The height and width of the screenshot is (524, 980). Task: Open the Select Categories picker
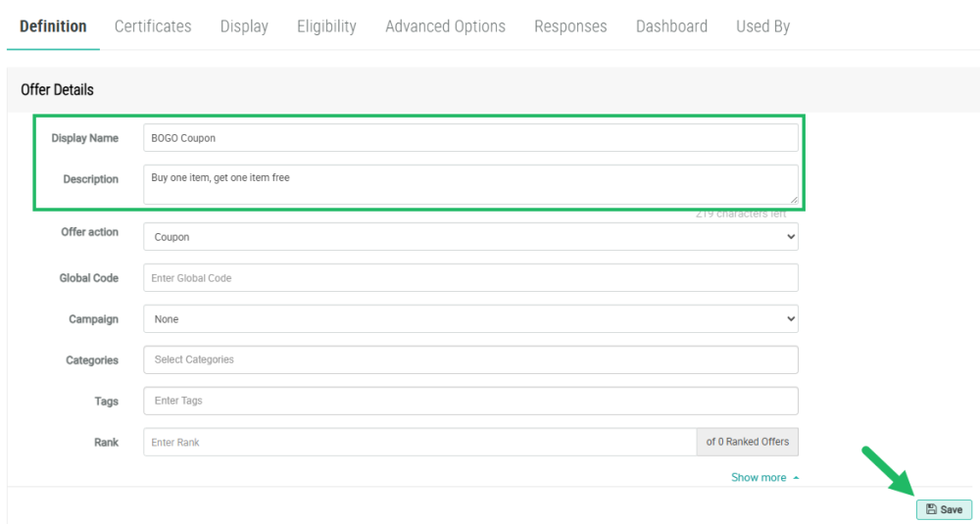tap(470, 359)
